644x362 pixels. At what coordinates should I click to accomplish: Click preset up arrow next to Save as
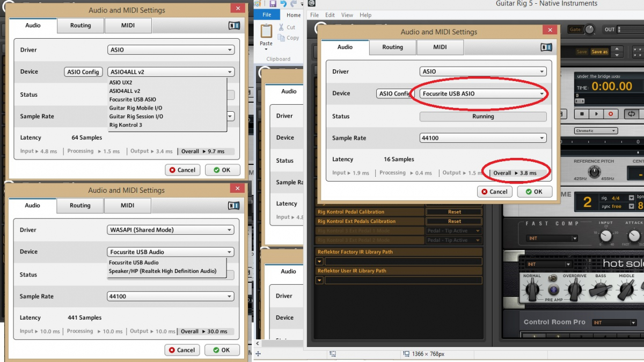tap(617, 49)
